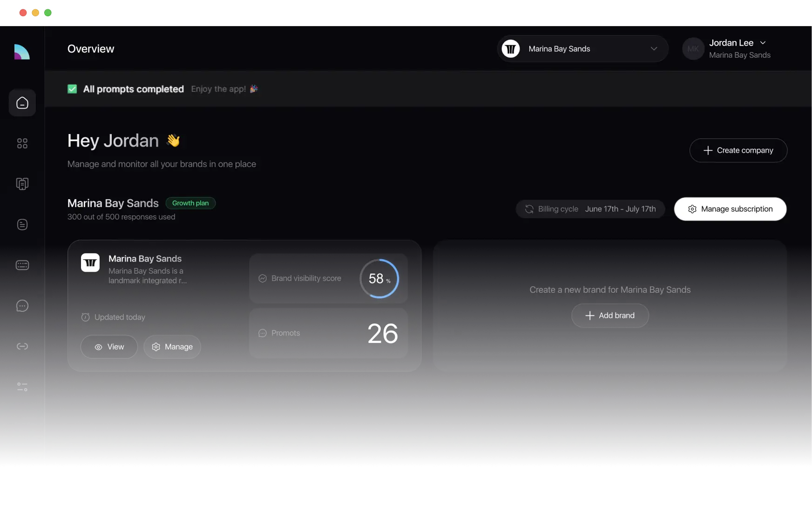Screen dimensions: 812x511
Task: Click the yellow macOS minimize window button
Action: 35,13
